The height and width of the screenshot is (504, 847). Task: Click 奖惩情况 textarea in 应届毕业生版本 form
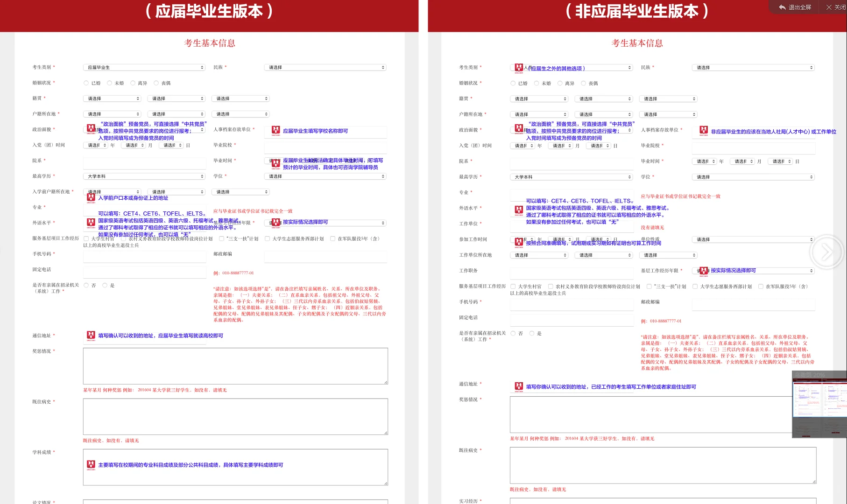pyautogui.click(x=235, y=366)
